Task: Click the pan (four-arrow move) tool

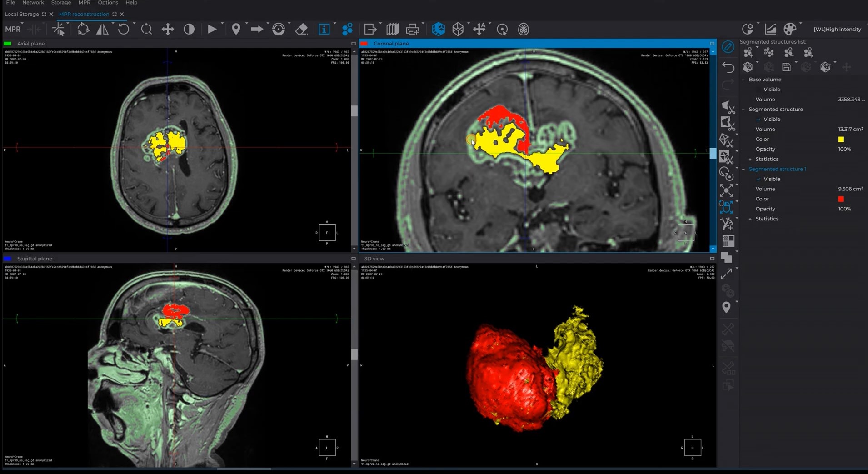Action: click(168, 30)
